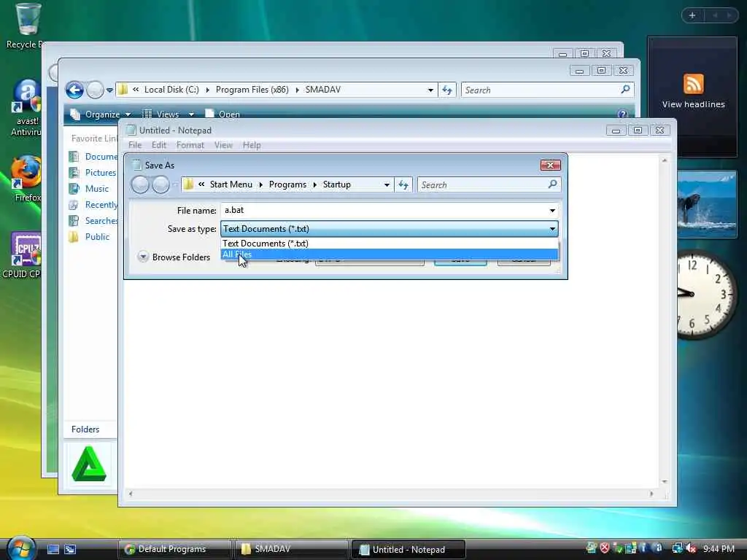
Task: Click Explorer help question mark icon
Action: click(x=622, y=114)
